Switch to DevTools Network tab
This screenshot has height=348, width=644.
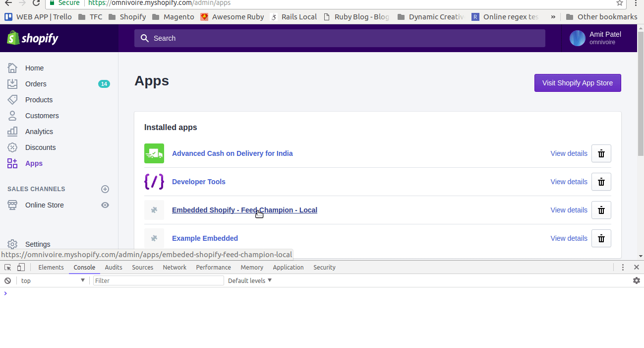point(175,267)
